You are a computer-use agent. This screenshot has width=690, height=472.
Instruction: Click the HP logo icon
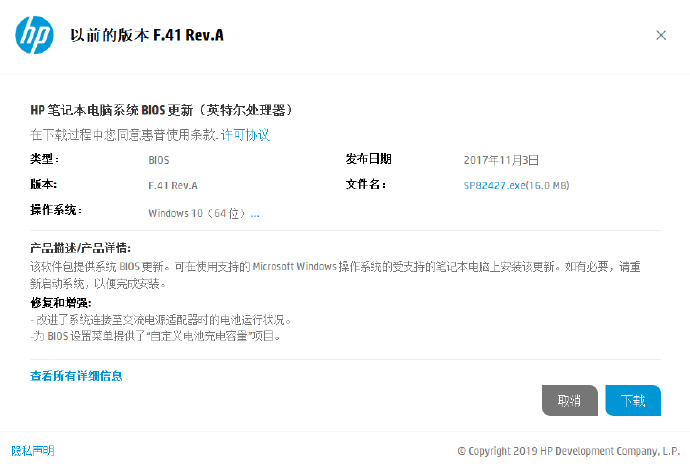34,35
